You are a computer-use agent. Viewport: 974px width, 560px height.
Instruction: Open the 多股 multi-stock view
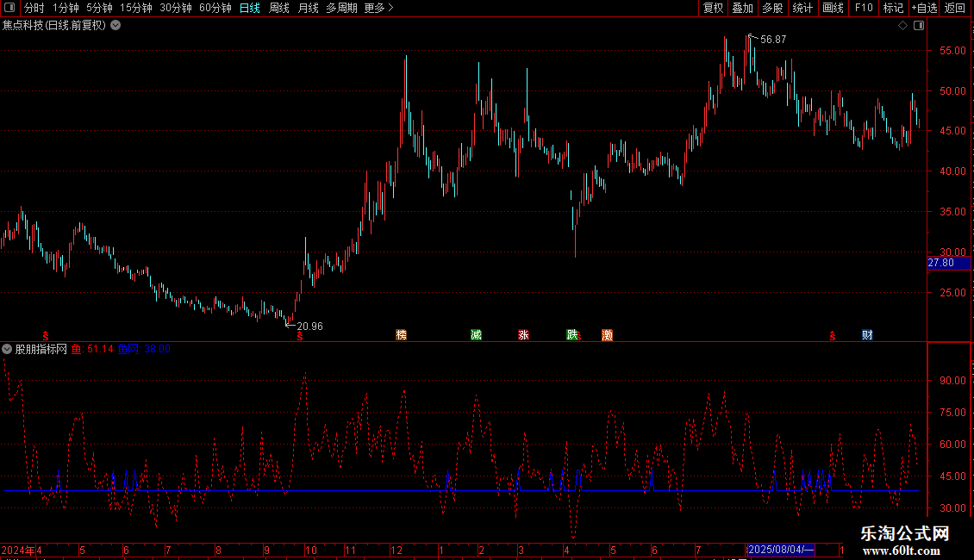pyautogui.click(x=772, y=8)
